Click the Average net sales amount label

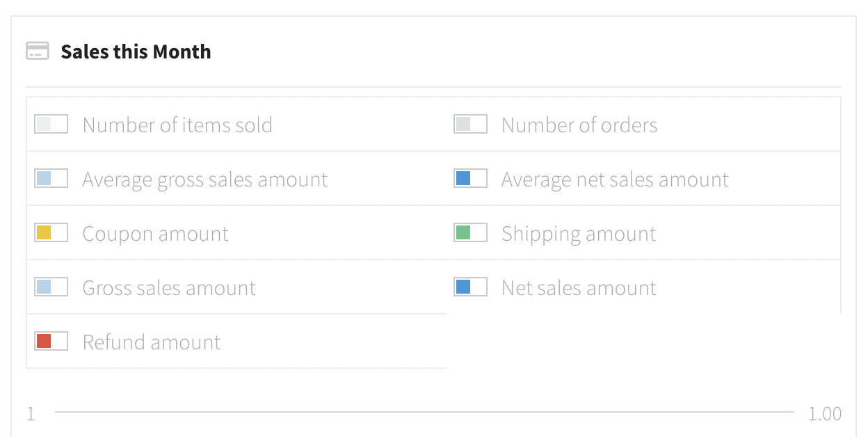point(615,180)
